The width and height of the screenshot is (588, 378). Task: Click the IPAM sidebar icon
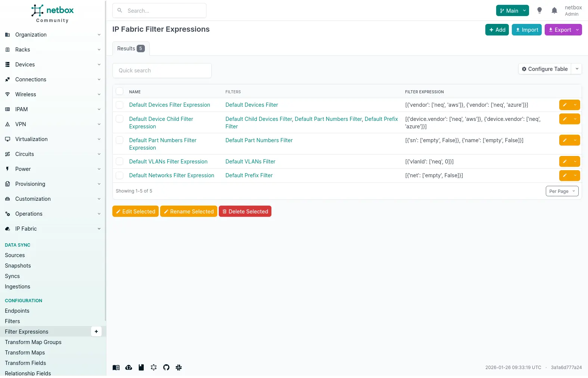tap(7, 109)
